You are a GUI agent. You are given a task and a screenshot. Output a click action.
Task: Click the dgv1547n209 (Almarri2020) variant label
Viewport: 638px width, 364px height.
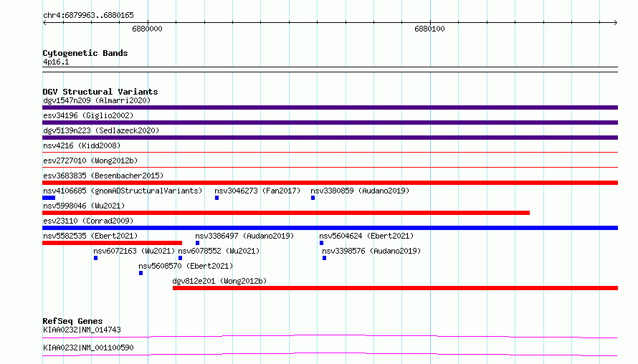[97, 100]
